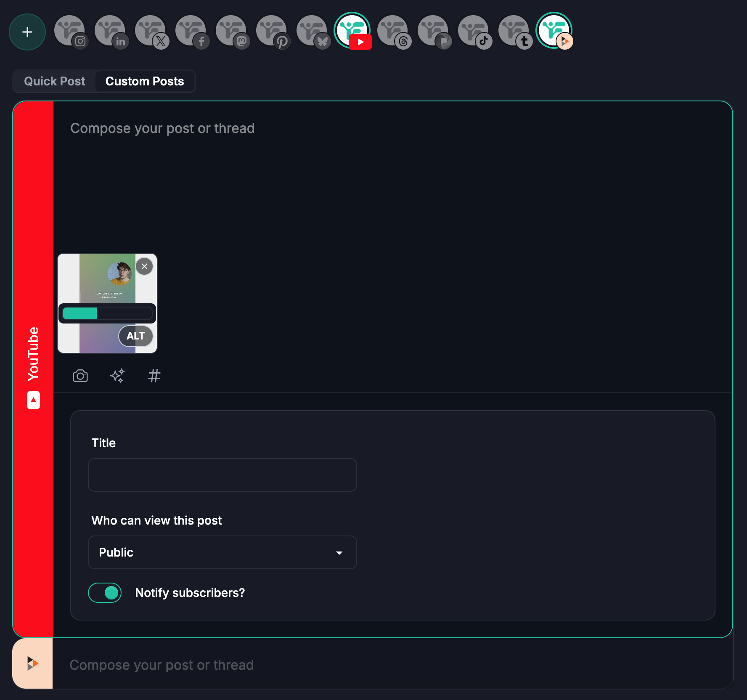Click the camera media upload icon

pyautogui.click(x=80, y=376)
